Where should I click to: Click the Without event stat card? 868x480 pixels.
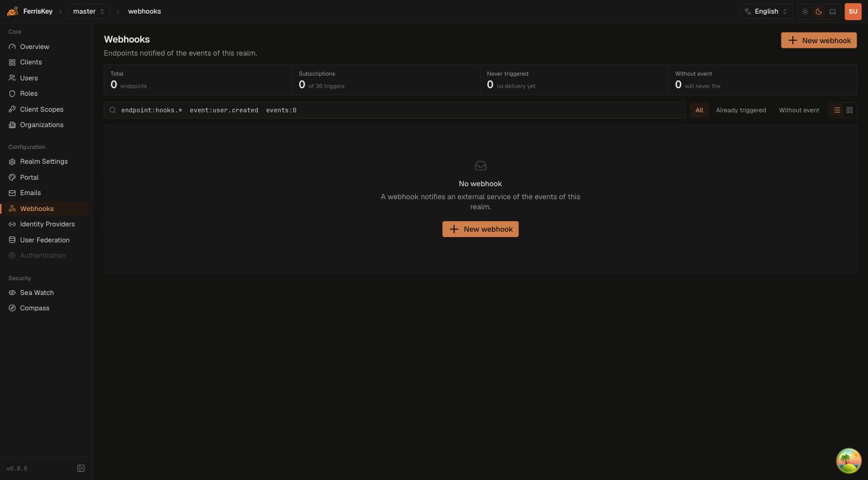tap(763, 80)
